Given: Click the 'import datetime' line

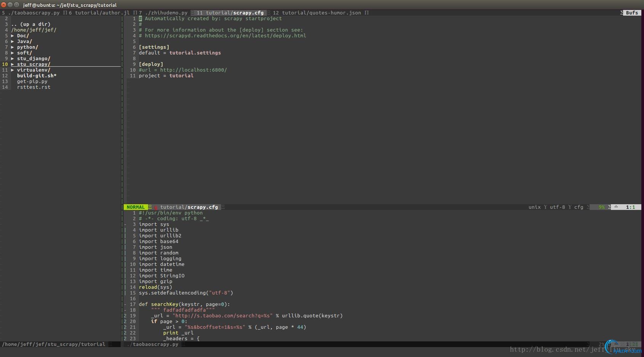Looking at the screenshot, I should click(x=161, y=264).
